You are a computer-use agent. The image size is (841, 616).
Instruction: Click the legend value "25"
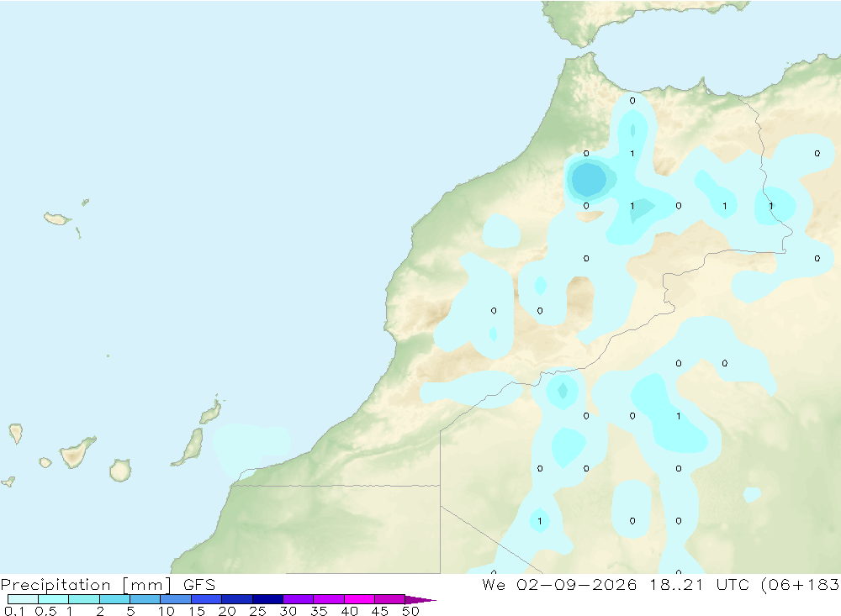pyautogui.click(x=258, y=611)
